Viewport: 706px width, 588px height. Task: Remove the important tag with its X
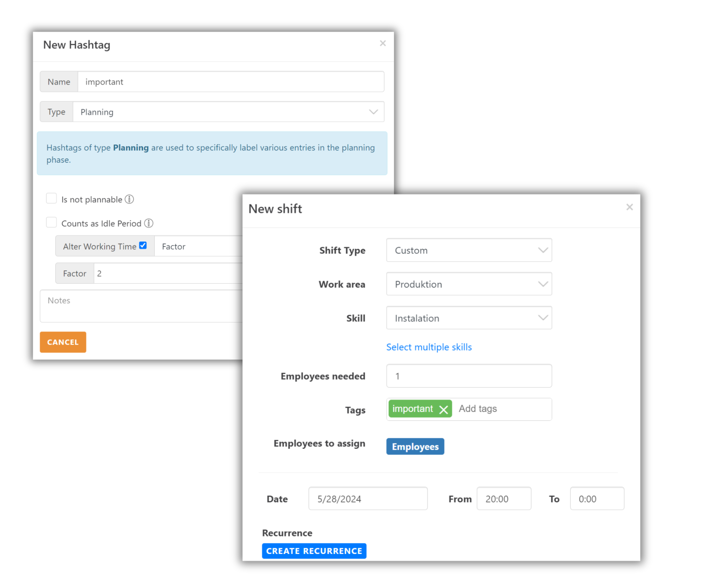click(443, 410)
